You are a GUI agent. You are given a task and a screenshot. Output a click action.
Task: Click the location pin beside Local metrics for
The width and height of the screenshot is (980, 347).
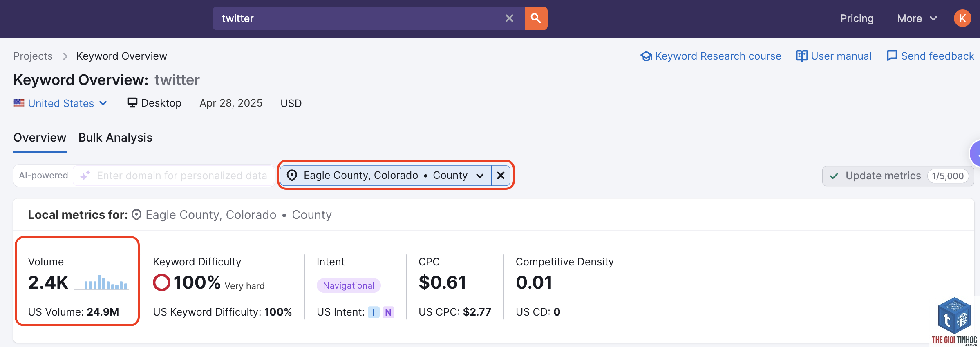pos(136,215)
